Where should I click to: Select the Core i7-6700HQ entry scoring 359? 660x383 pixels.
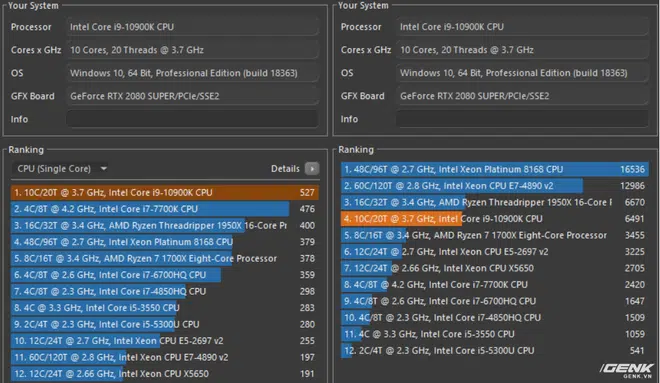pos(165,275)
